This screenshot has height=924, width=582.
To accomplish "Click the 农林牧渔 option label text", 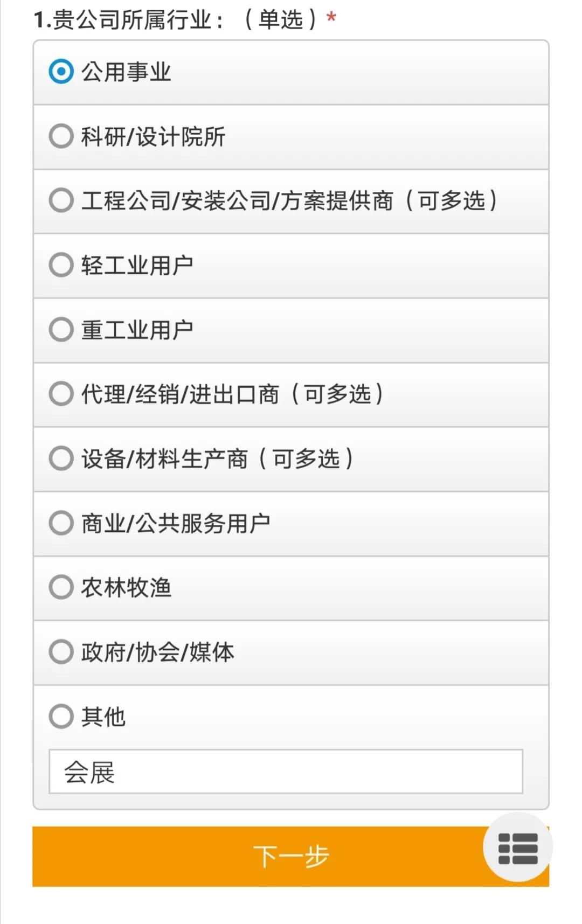I will pyautogui.click(x=126, y=588).
